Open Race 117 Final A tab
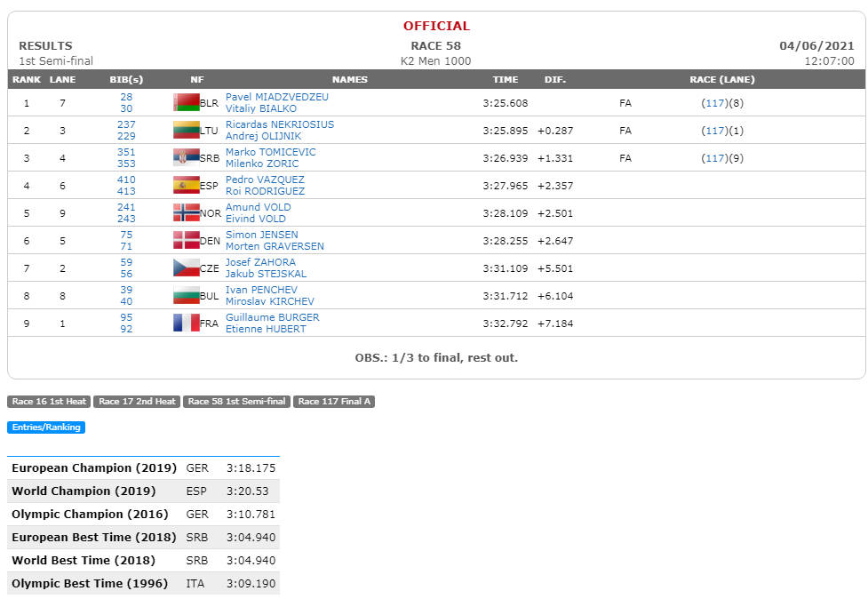868x607 pixels. point(334,402)
